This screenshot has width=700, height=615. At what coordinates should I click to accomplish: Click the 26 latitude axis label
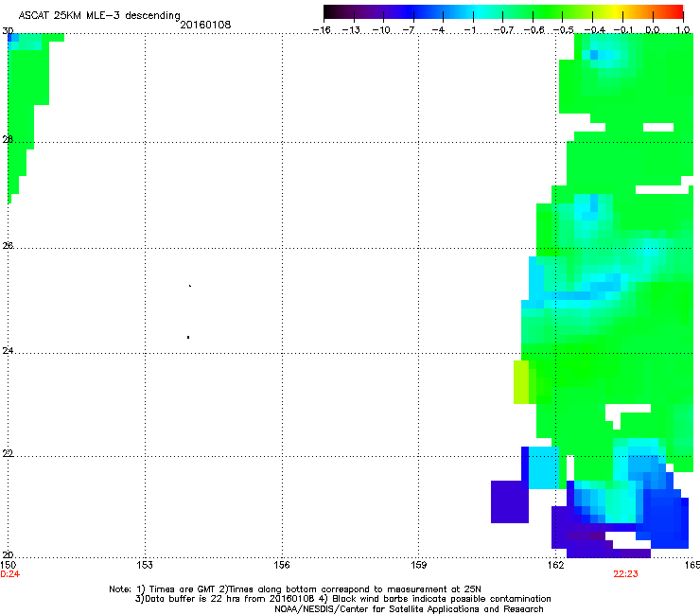tap(8, 245)
